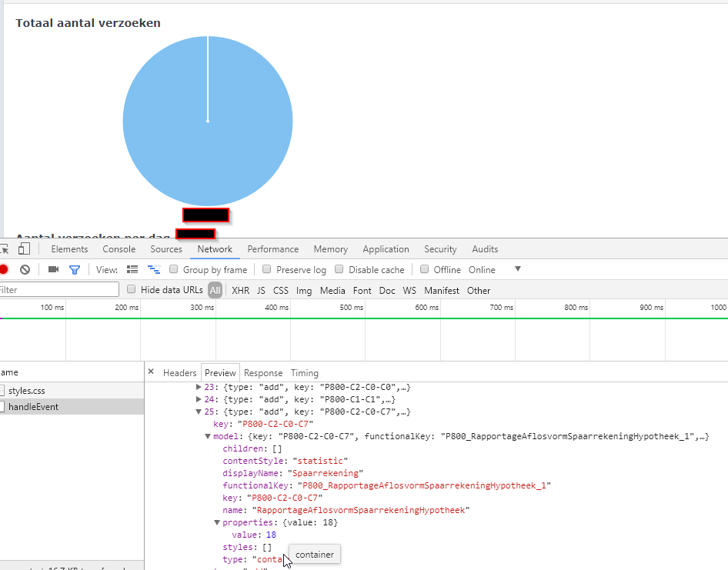
Task: Open the Elements tab
Action: coord(69,248)
